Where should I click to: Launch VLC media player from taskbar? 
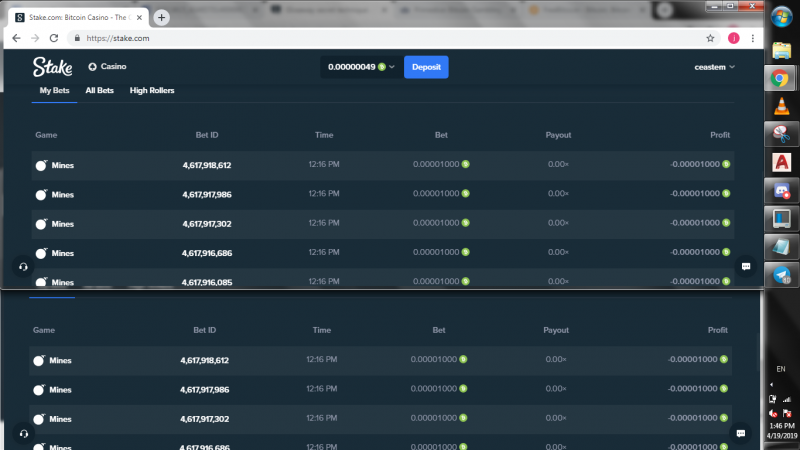click(782, 107)
